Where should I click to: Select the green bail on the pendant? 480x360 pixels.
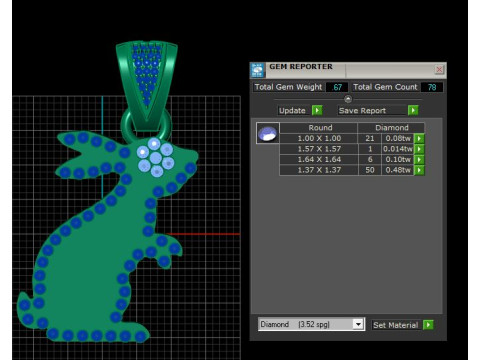point(147,85)
